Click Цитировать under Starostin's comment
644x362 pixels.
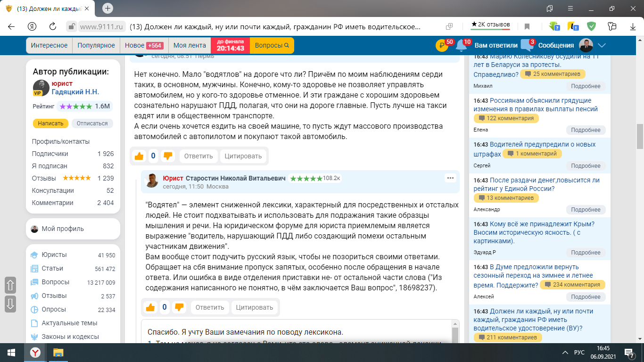coord(254,307)
